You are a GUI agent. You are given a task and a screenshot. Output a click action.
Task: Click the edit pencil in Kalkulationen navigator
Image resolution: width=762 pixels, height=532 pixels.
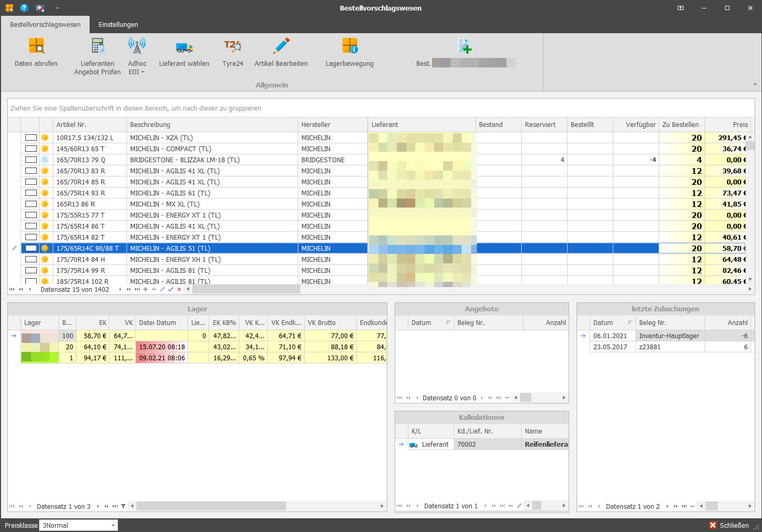pyautogui.click(x=519, y=506)
